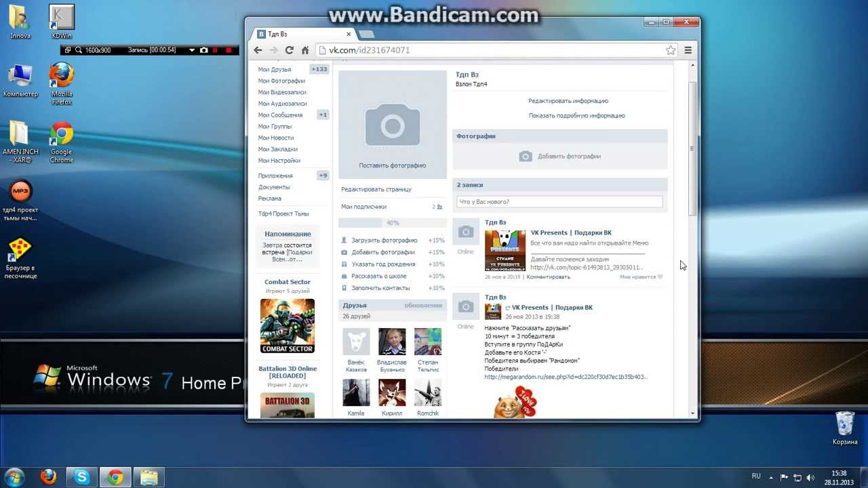The image size is (868, 488).
Task: Open Приложения in sidebar
Action: [x=275, y=176]
